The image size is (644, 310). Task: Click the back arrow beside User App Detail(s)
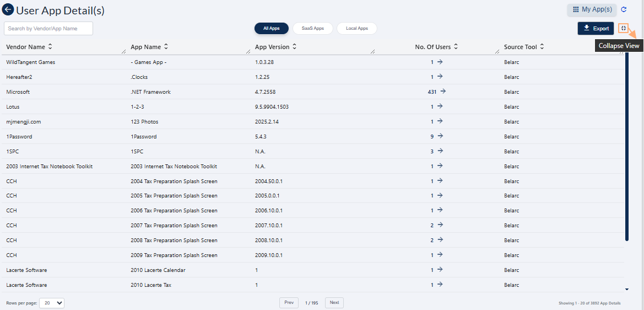coord(8,10)
